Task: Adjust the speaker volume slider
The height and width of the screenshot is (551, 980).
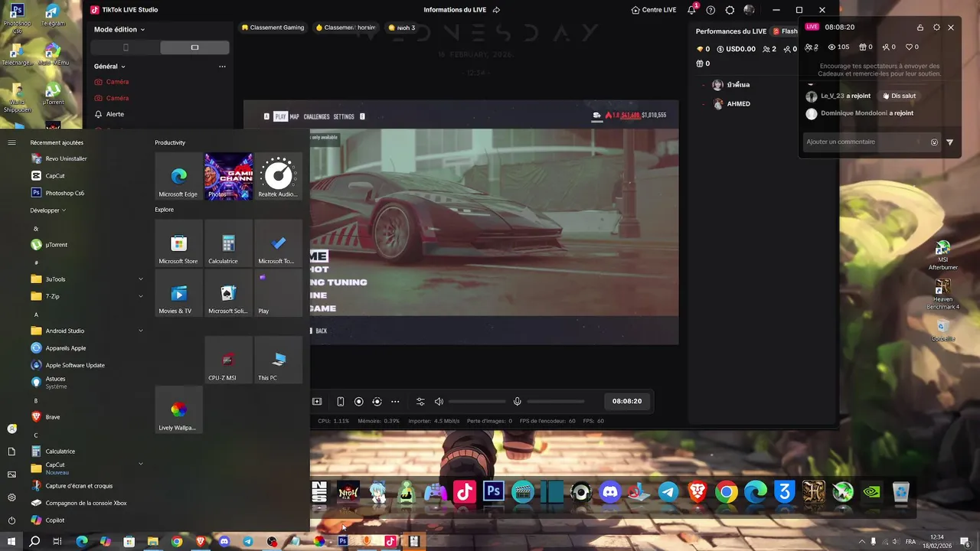Action: click(477, 401)
